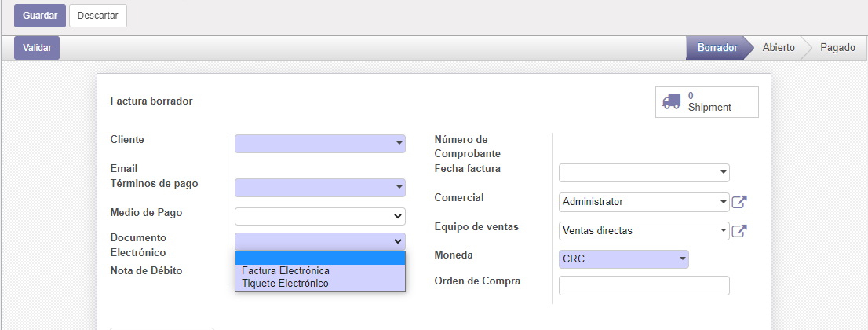Select the Pagado status stage
The height and width of the screenshot is (330, 868).
point(837,48)
